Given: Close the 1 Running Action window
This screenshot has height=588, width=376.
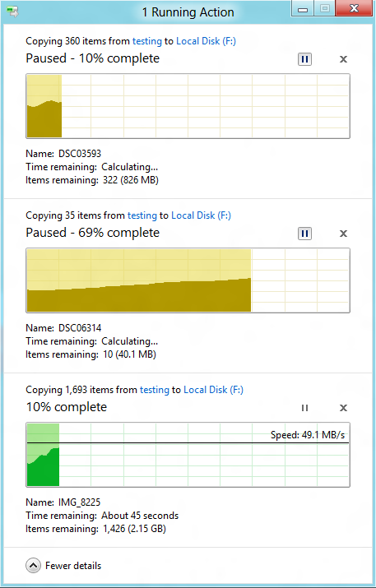Looking at the screenshot, I should [x=354, y=8].
